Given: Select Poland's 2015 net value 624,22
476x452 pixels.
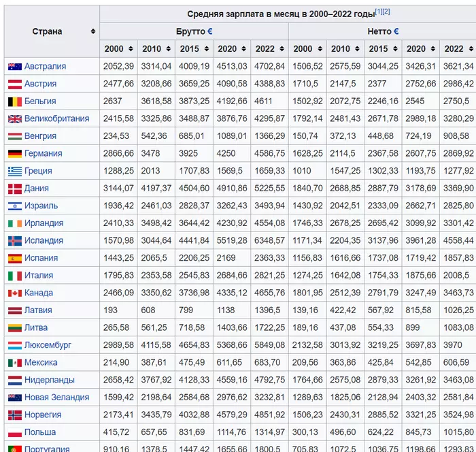Looking at the screenshot, I should tap(381, 432).
